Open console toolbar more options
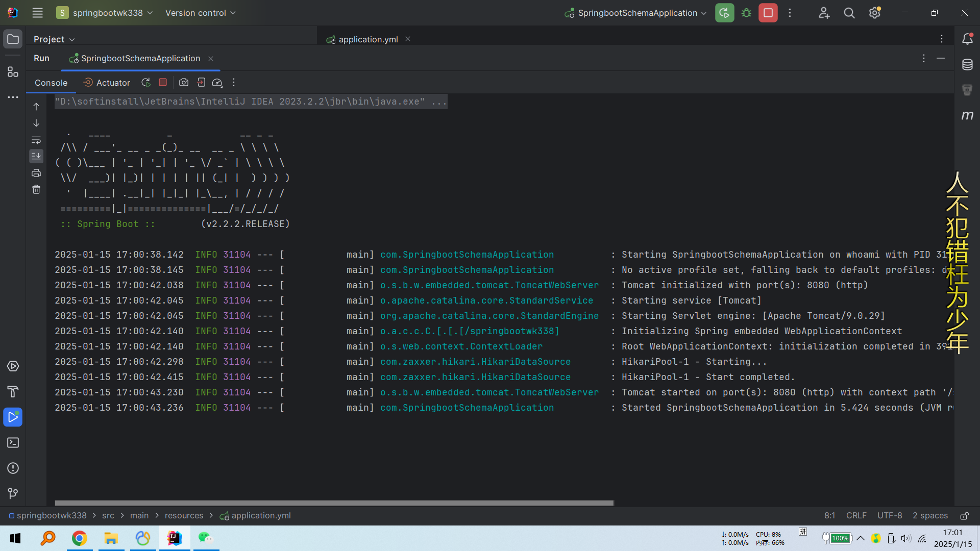Viewport: 980px width, 551px height. click(x=234, y=82)
